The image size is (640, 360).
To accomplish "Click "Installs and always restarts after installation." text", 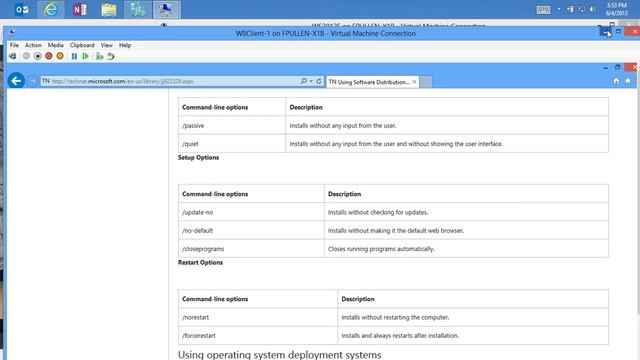I will (x=400, y=336).
